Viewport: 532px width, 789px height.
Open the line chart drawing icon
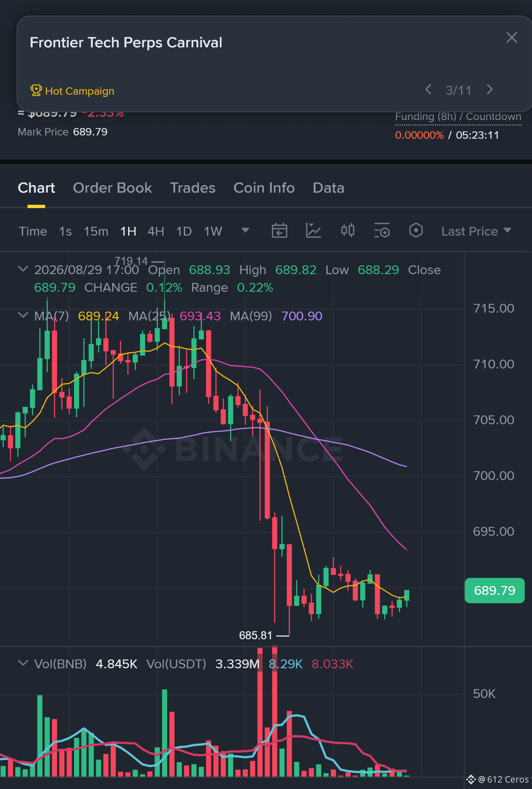(x=313, y=231)
